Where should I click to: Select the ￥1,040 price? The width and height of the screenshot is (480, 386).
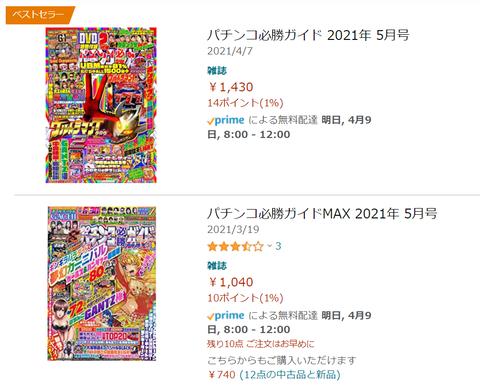[x=230, y=282]
